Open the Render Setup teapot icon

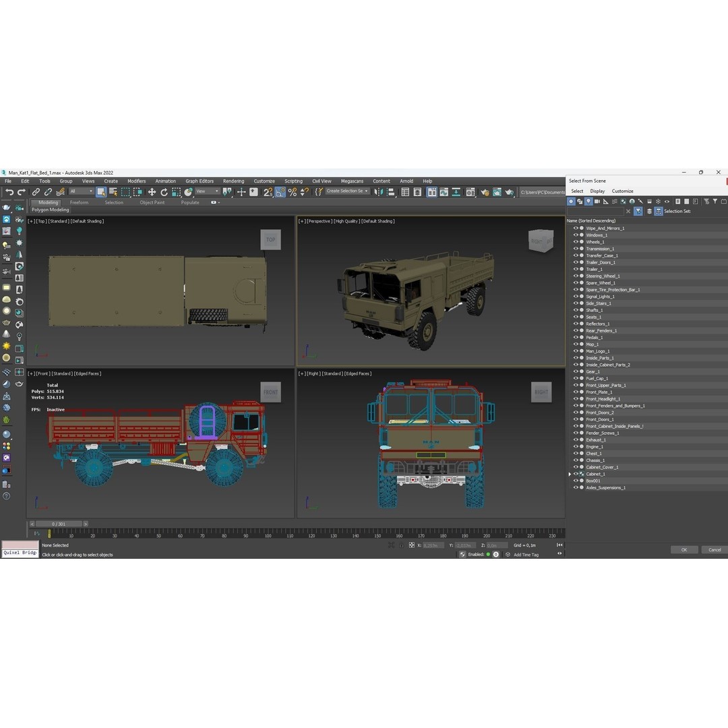tap(485, 192)
